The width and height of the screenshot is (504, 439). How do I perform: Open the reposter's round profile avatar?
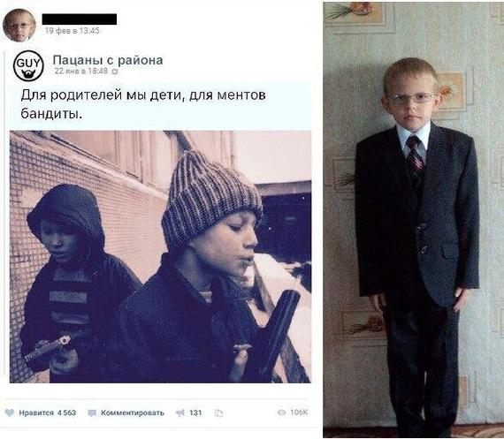[19, 25]
